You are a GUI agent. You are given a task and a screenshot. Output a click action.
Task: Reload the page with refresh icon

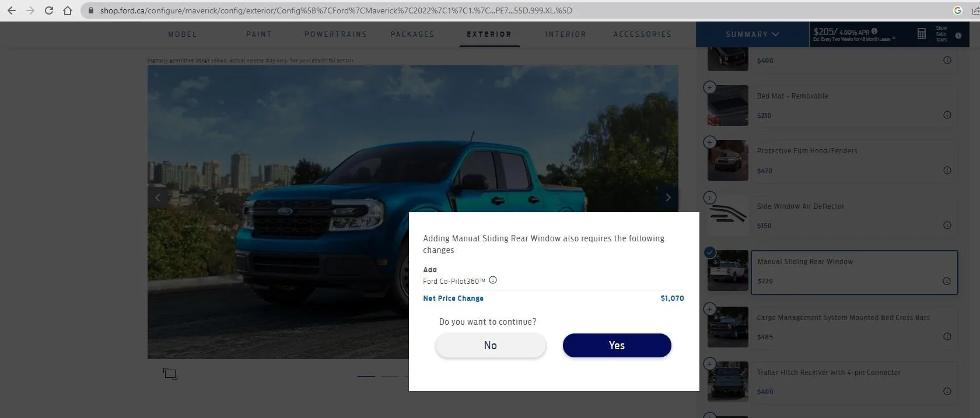(49, 10)
